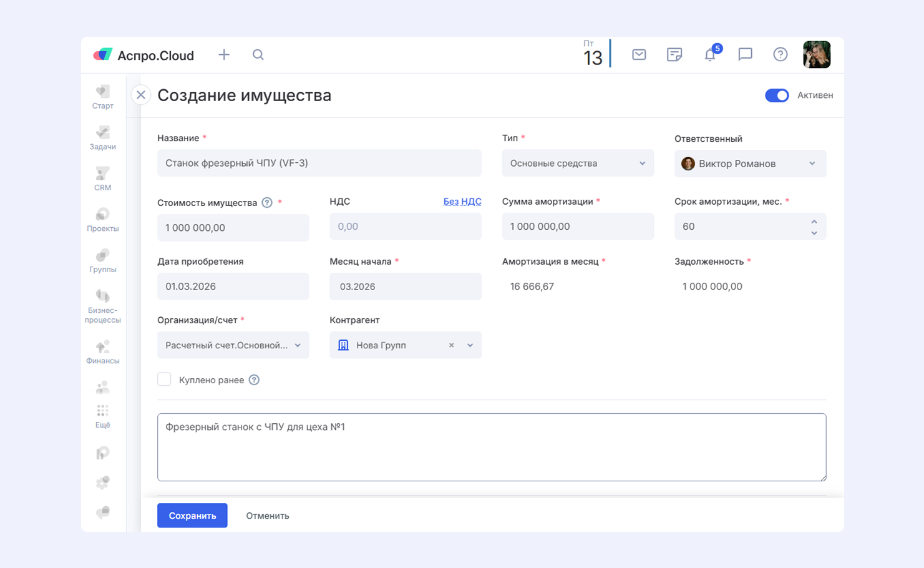Open the mail envelope icon
Image resolution: width=924 pixels, height=568 pixels.
pos(639,55)
